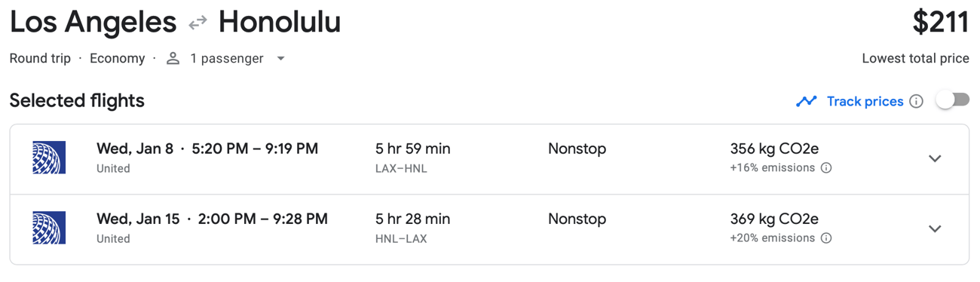Click the $211 lowest total price
The image size is (980, 282).
[x=940, y=23]
